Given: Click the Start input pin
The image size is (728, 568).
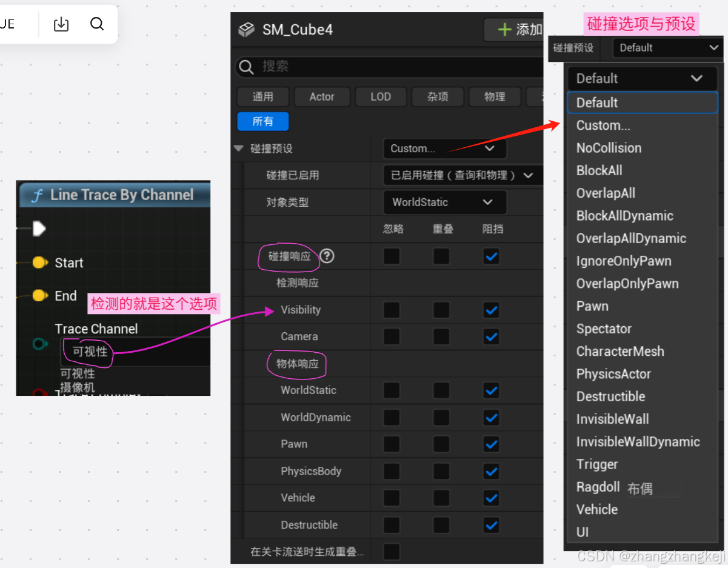Looking at the screenshot, I should (39, 262).
